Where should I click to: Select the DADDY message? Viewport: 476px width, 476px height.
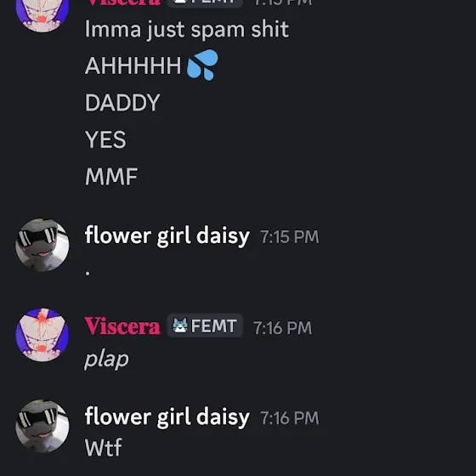point(122,103)
